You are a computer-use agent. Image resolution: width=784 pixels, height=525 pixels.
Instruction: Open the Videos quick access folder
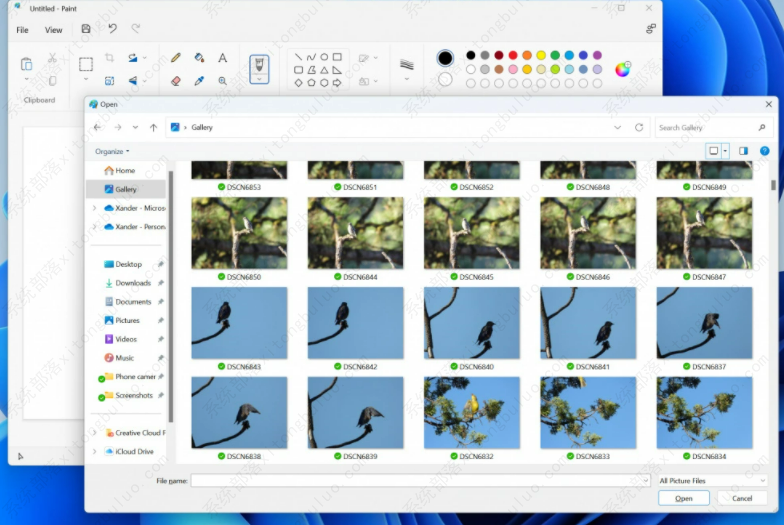[126, 339]
